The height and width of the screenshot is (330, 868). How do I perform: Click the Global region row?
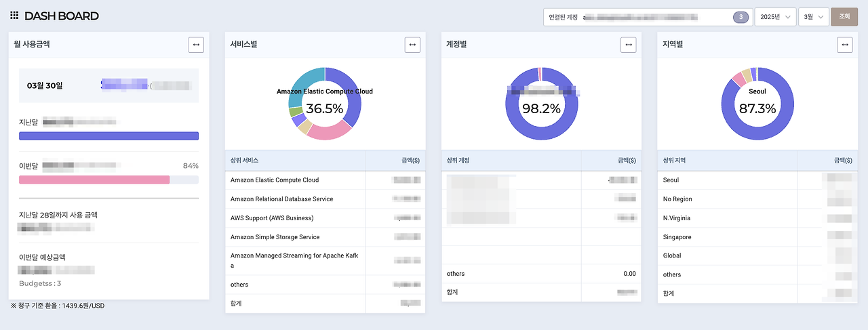pyautogui.click(x=757, y=256)
